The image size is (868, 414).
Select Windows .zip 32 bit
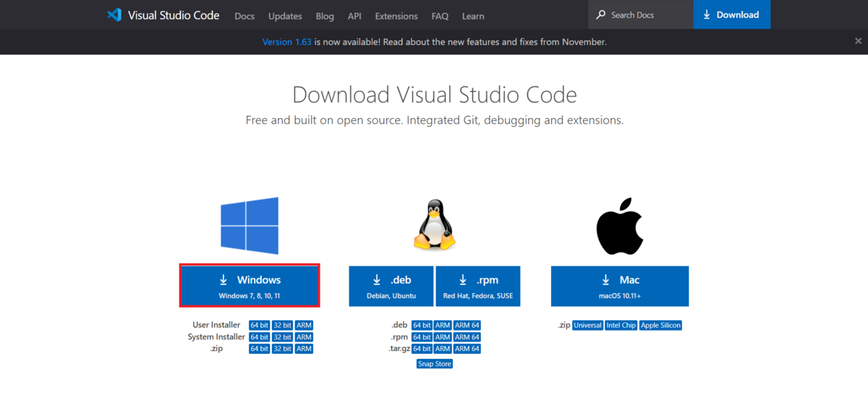point(283,349)
